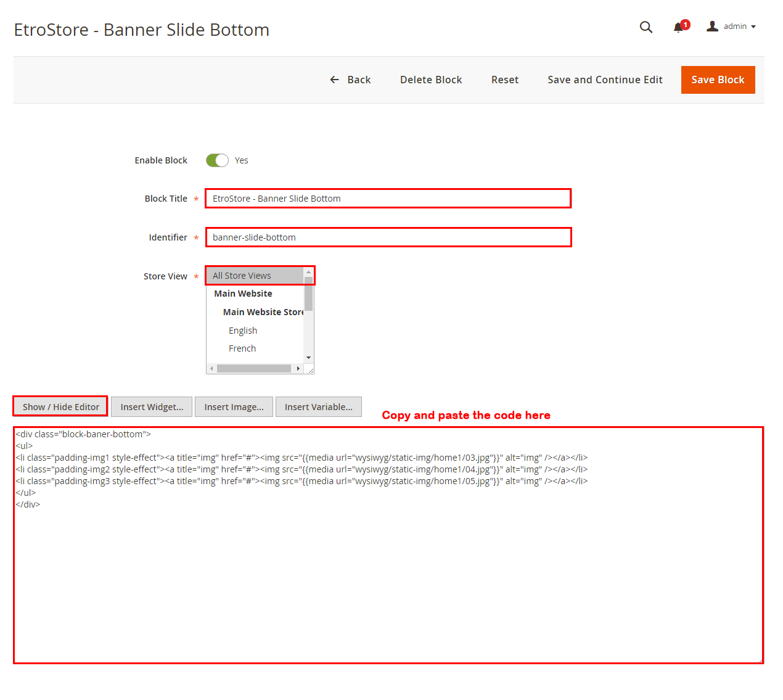Focus the Block Title input field

click(x=388, y=199)
